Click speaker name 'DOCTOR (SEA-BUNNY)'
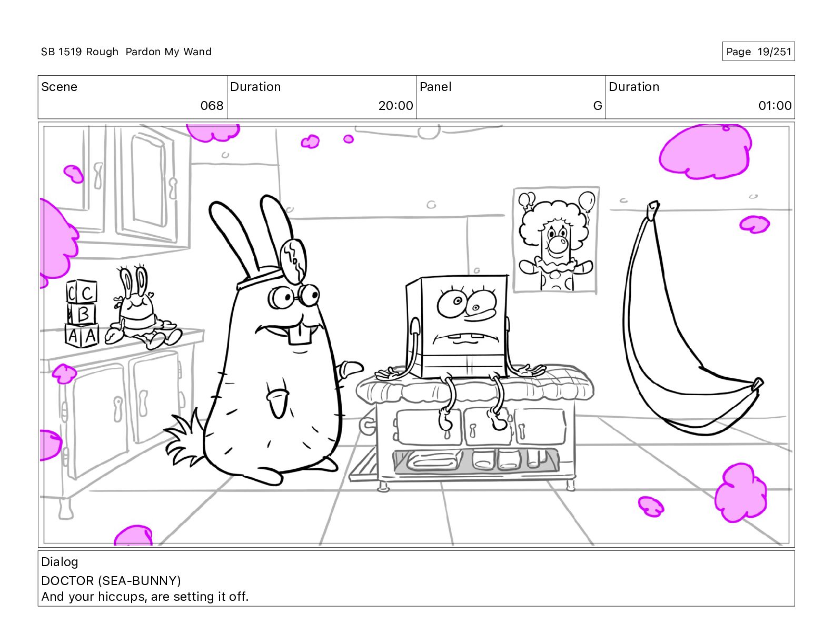The width and height of the screenshot is (834, 644). pyautogui.click(x=111, y=580)
